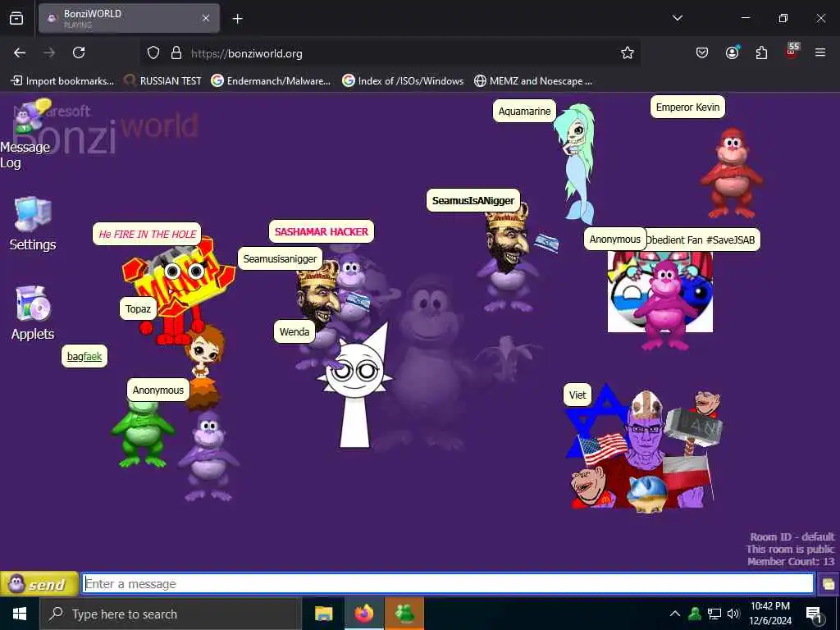
Task: Open the MEMZ and Noescape bookmark
Action: (533, 81)
